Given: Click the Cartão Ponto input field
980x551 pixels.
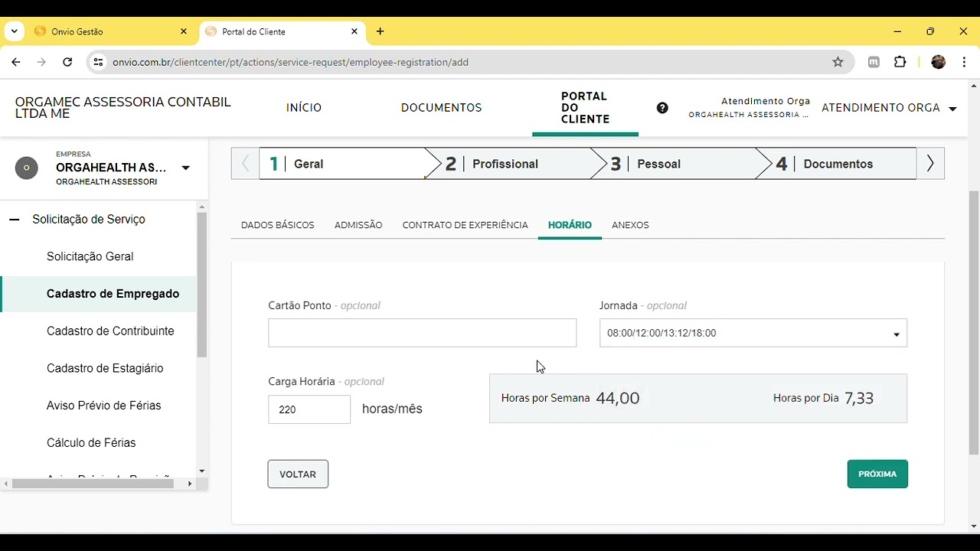Looking at the screenshot, I should pos(422,333).
